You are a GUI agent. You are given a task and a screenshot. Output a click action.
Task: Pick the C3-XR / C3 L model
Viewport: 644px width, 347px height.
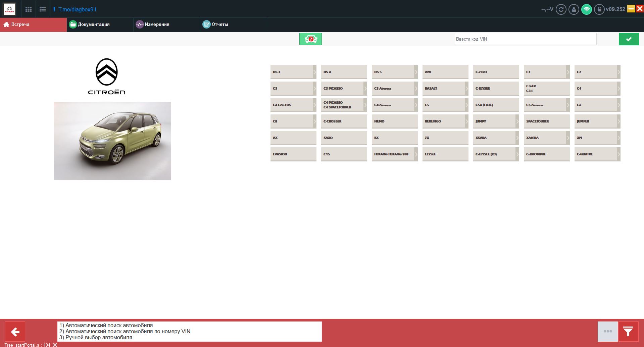tap(547, 88)
